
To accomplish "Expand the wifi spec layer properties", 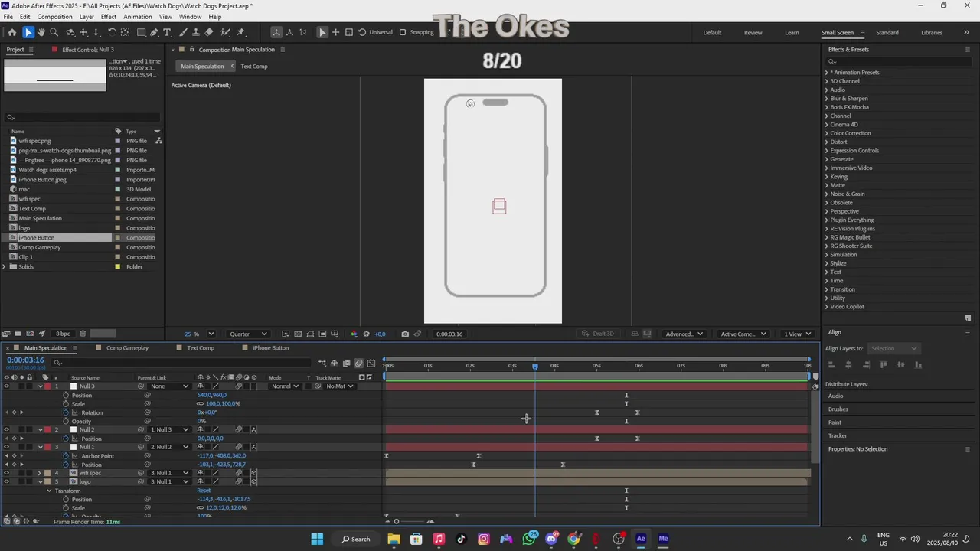I will click(x=40, y=473).
